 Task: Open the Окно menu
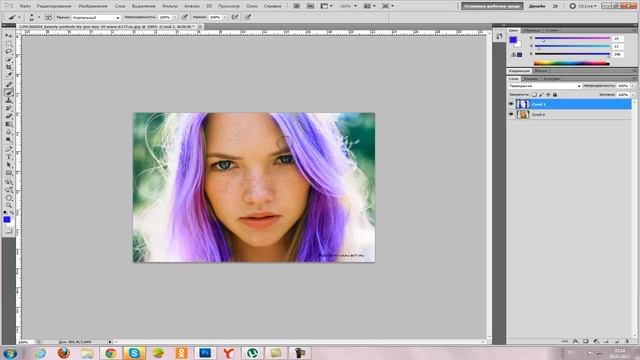tap(252, 6)
